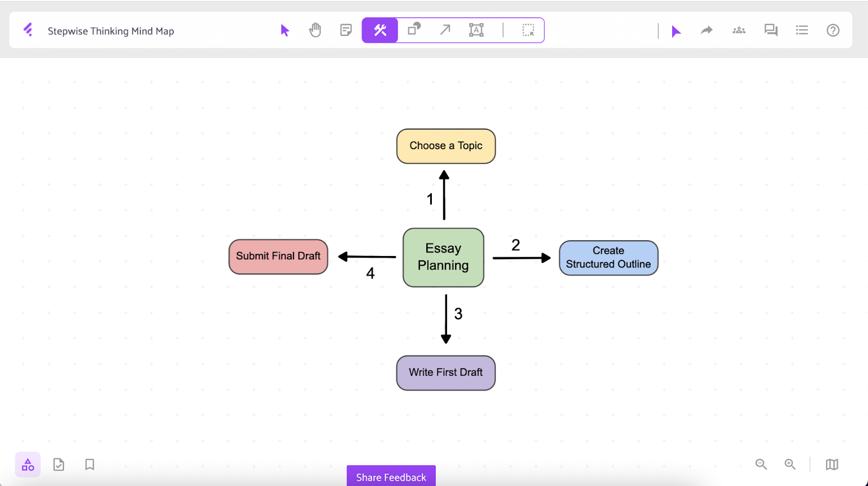This screenshot has height=486, width=868.
Task: Click the bookmark icon
Action: click(90, 464)
